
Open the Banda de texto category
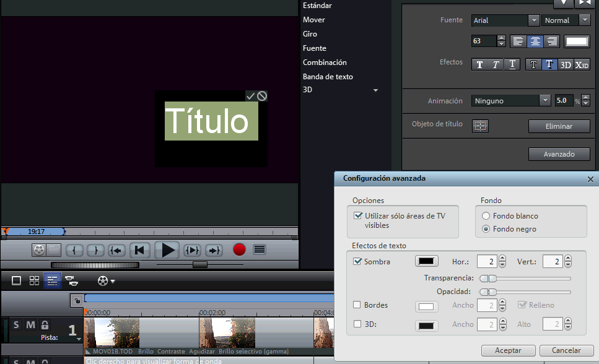(x=328, y=77)
